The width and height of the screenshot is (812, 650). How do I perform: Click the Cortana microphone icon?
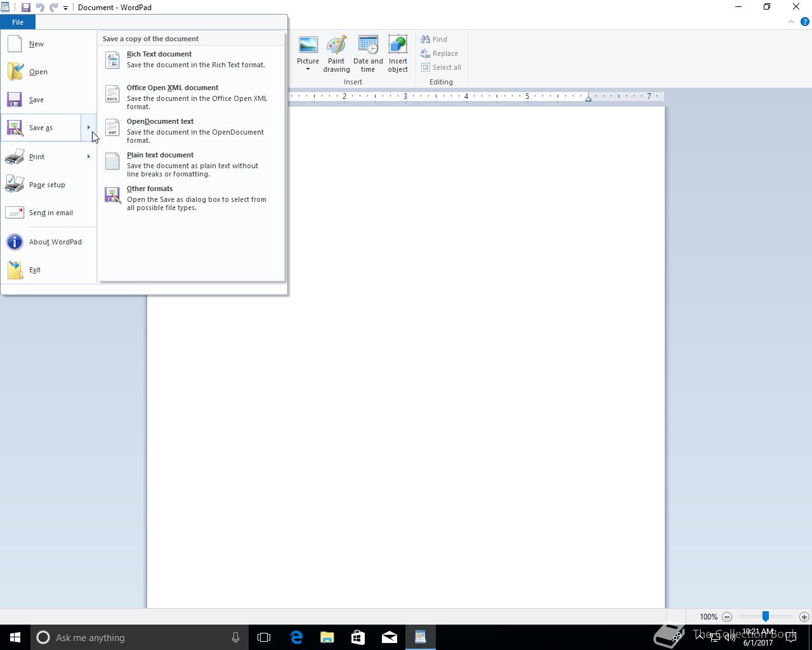[235, 637]
